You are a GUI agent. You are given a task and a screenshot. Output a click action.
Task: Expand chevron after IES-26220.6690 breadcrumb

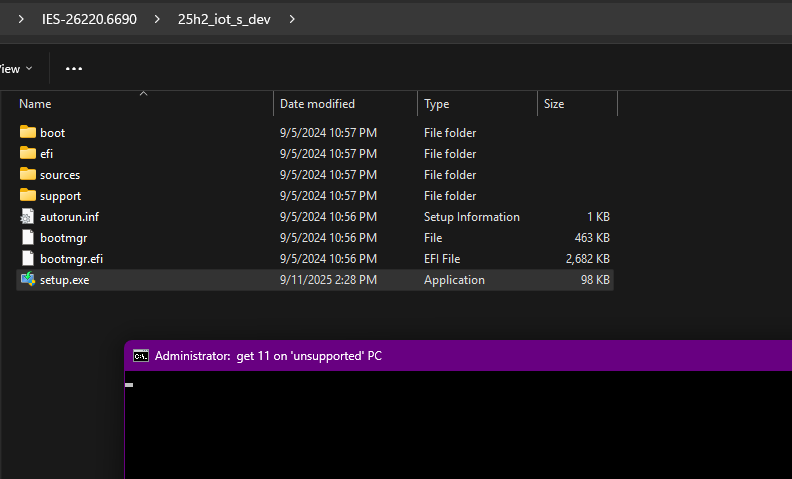click(157, 19)
